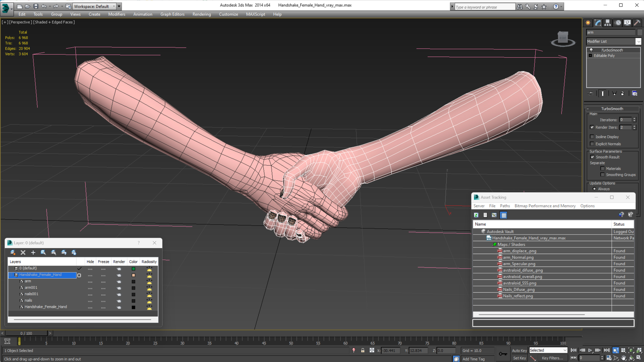Screen dimensions: 644x362
Task: Open the Help icon dropdown arrow
Action: click(561, 7)
